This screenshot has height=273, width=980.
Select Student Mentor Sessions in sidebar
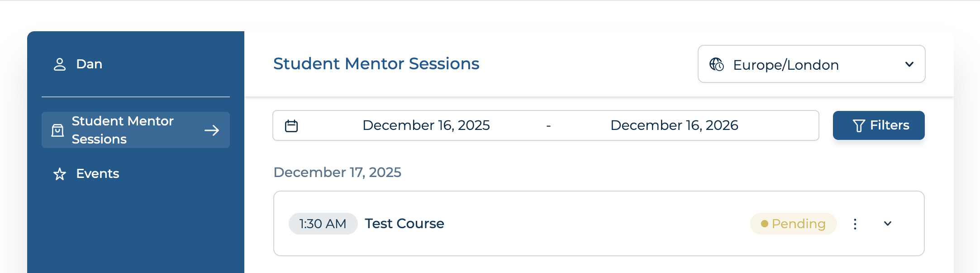tap(123, 130)
